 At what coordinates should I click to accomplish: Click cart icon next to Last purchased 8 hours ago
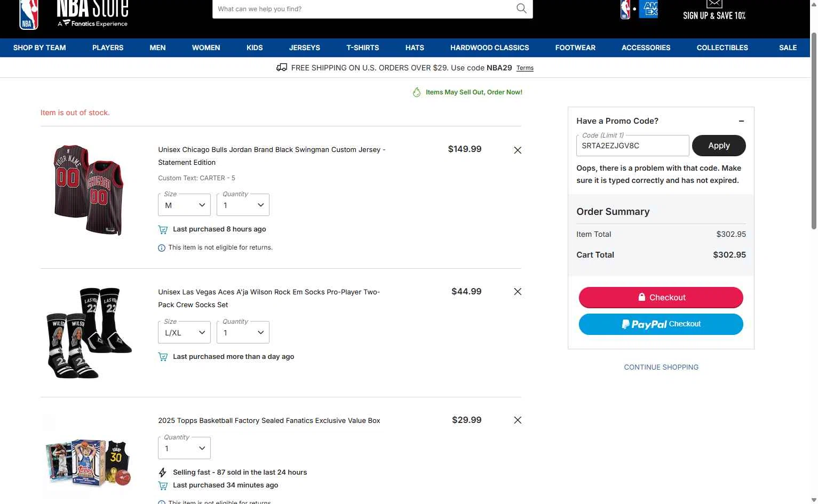163,230
